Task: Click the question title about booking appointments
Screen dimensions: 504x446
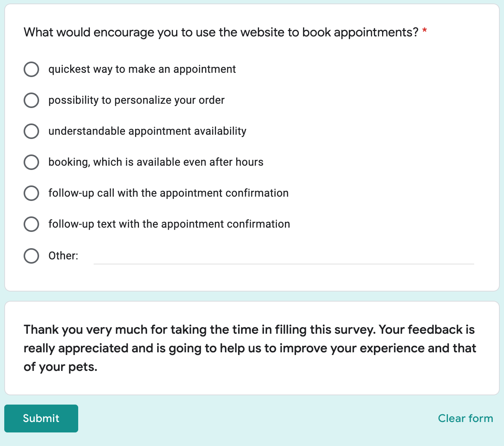Action: pos(221,32)
